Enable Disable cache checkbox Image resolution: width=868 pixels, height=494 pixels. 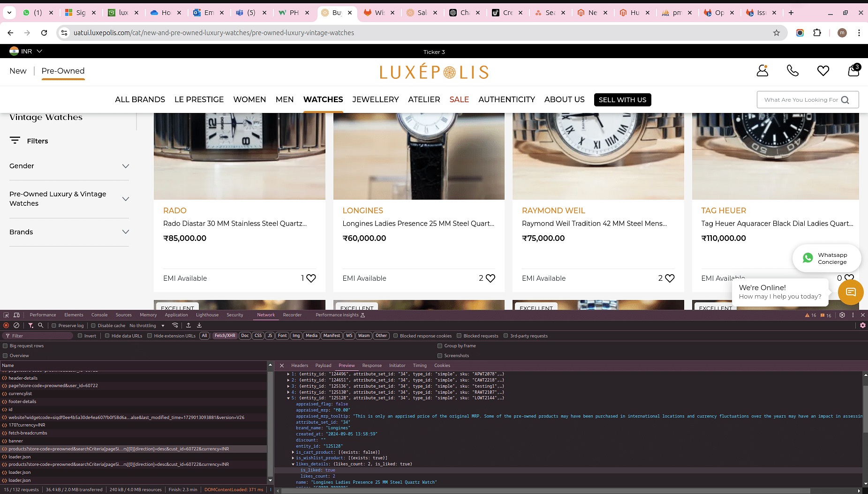point(93,326)
